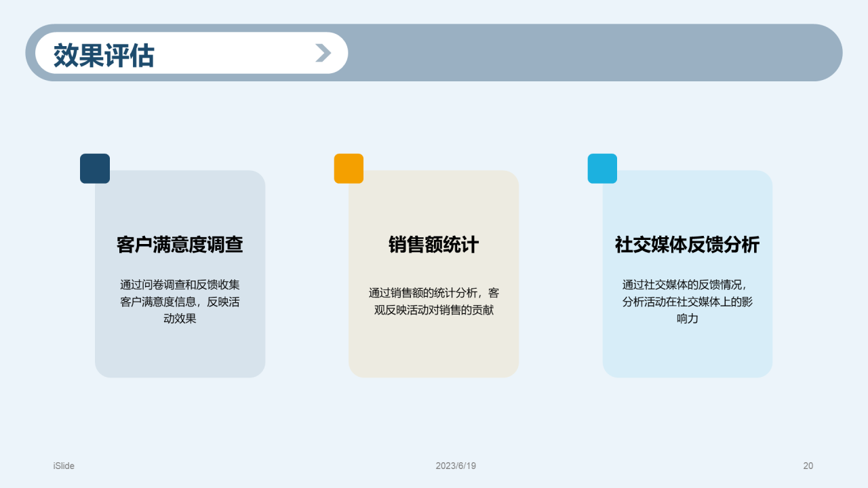Select the heading 销售额统计

(433, 245)
